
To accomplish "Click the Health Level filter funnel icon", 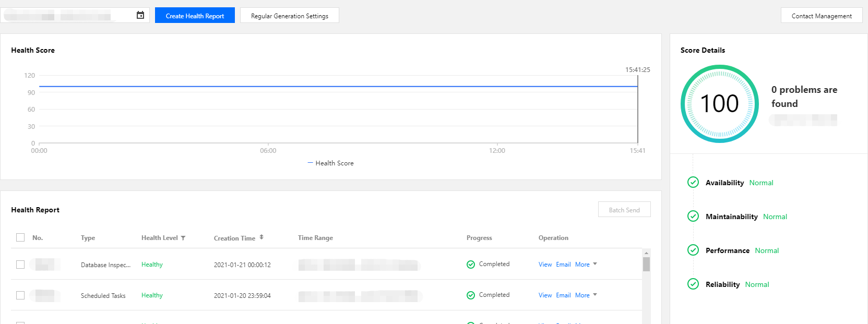I will (183, 238).
